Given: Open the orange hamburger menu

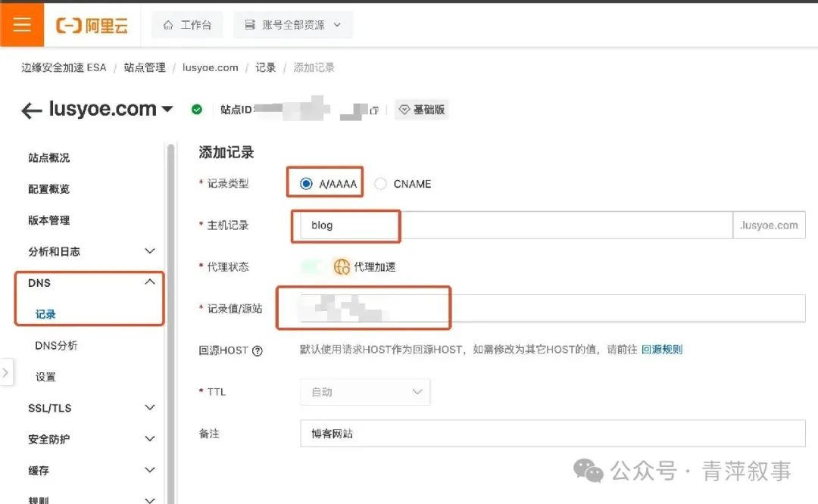Looking at the screenshot, I should point(22,24).
